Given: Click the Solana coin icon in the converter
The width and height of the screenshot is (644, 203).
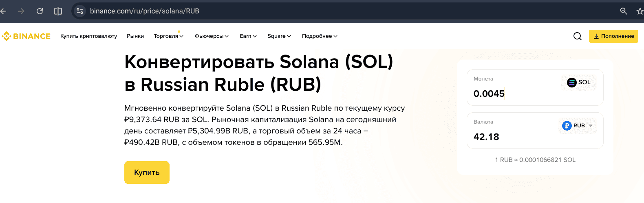Looking at the screenshot, I should coord(571,82).
